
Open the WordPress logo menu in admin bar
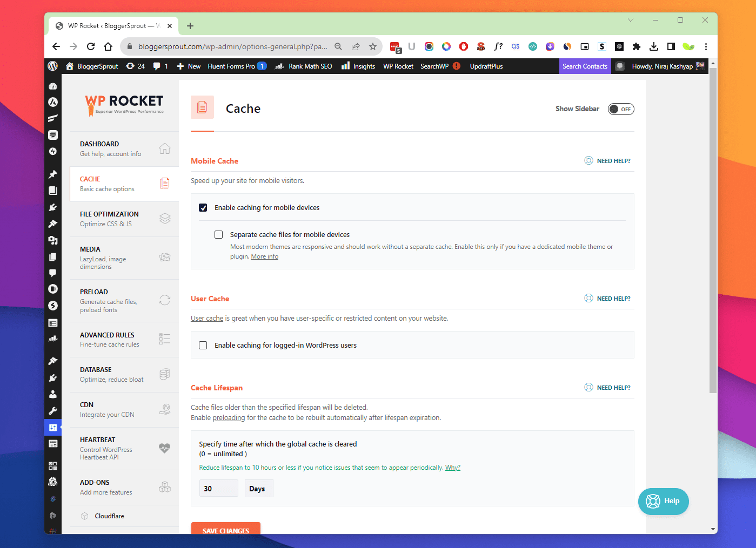tap(52, 66)
